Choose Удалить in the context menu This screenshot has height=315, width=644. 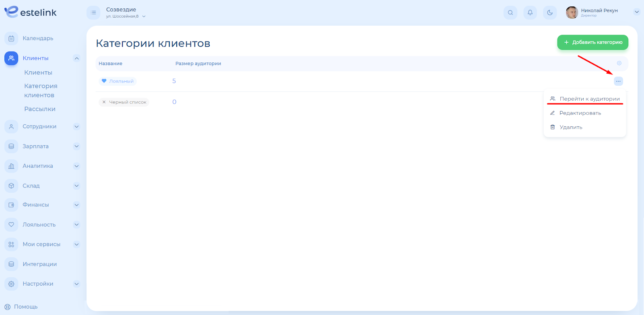point(571,127)
